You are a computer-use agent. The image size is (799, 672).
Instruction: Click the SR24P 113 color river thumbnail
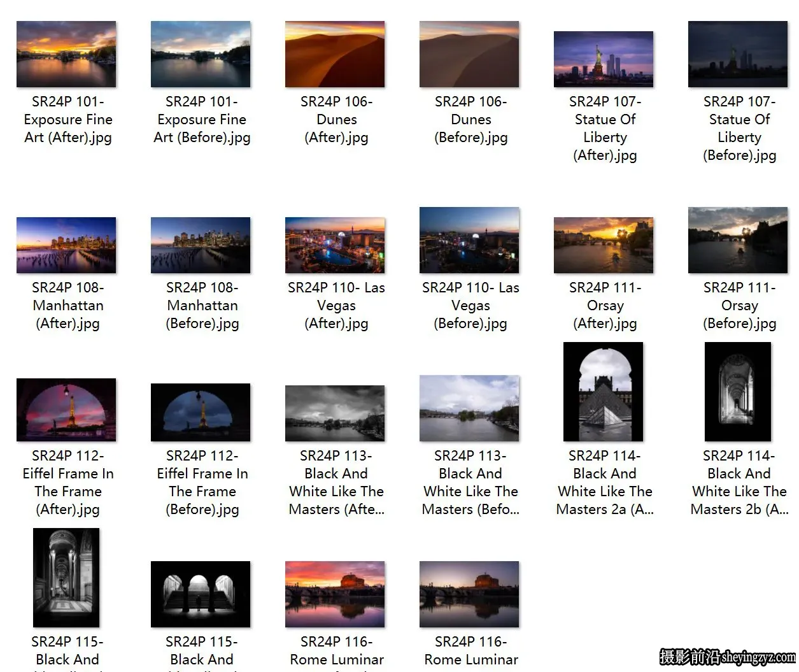click(469, 408)
